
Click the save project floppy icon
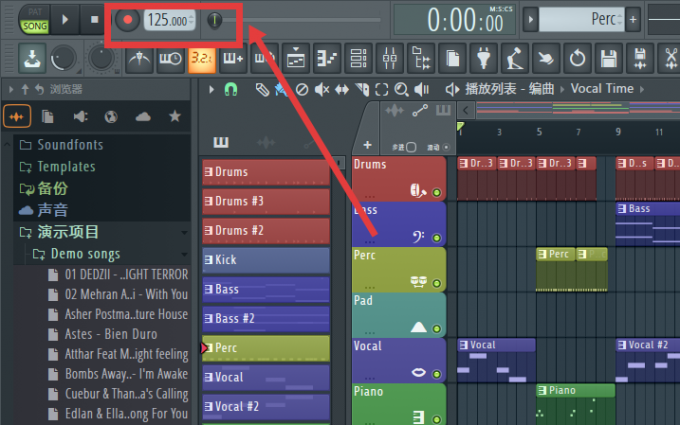(x=608, y=58)
